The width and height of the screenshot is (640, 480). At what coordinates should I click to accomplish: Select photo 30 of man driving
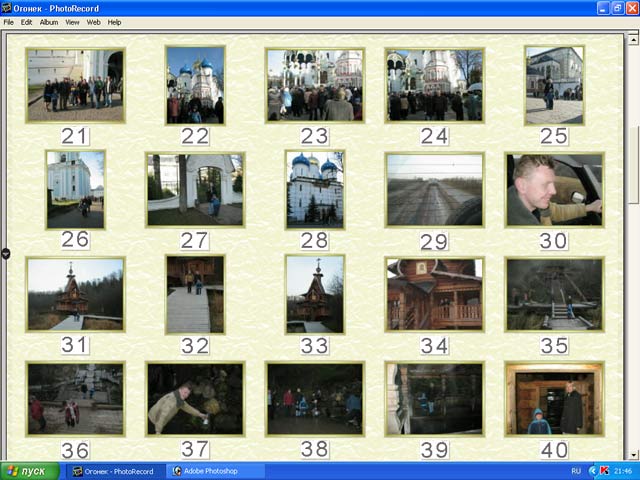pos(554,189)
